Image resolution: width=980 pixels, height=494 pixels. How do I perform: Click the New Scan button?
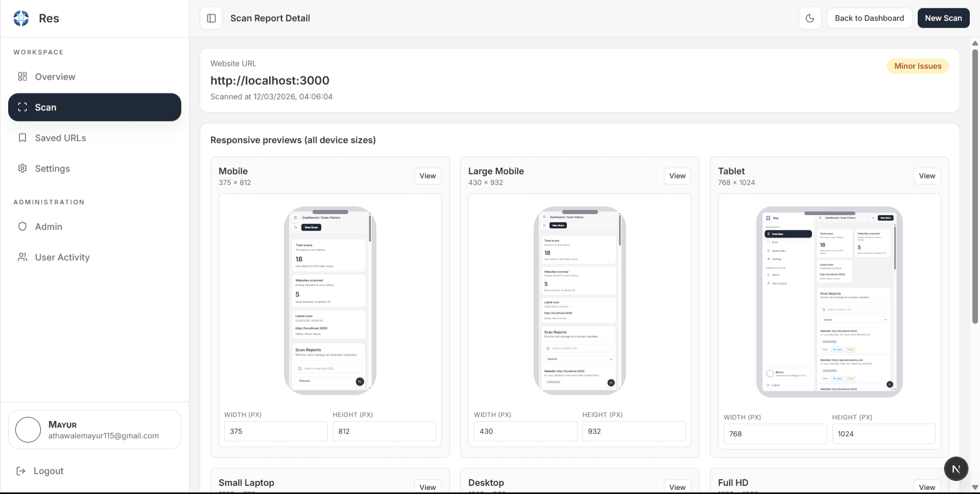[943, 18]
